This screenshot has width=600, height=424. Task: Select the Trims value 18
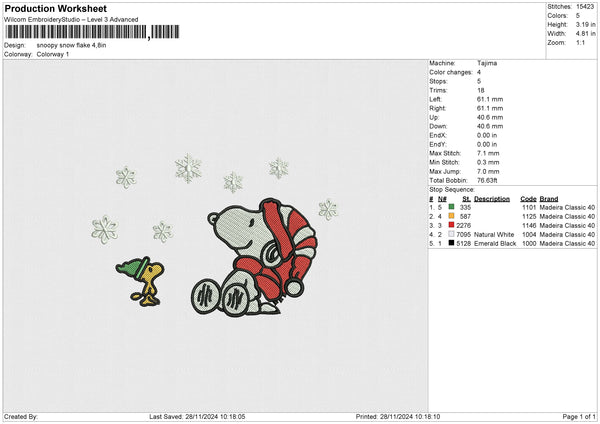click(481, 90)
